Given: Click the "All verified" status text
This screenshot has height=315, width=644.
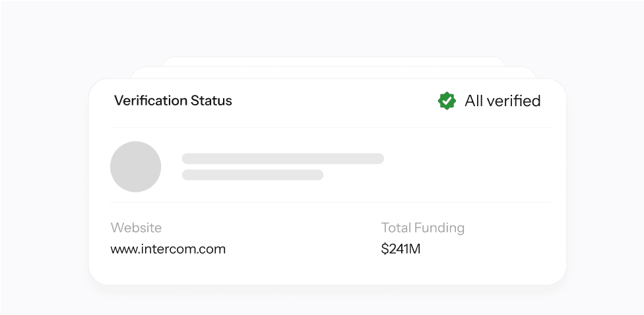Looking at the screenshot, I should click(502, 101).
